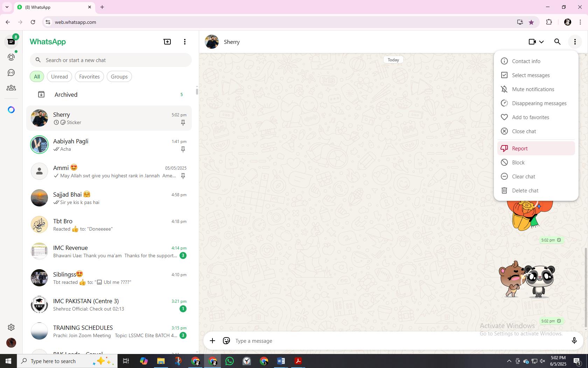The height and width of the screenshot is (368, 588).
Task: Select the All filter chip
Action: [37, 77]
